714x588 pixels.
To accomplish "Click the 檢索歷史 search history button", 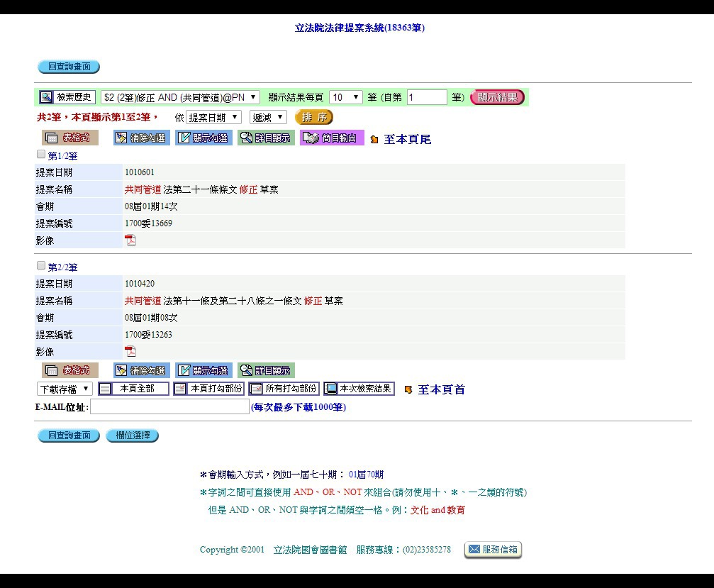I will [x=67, y=97].
